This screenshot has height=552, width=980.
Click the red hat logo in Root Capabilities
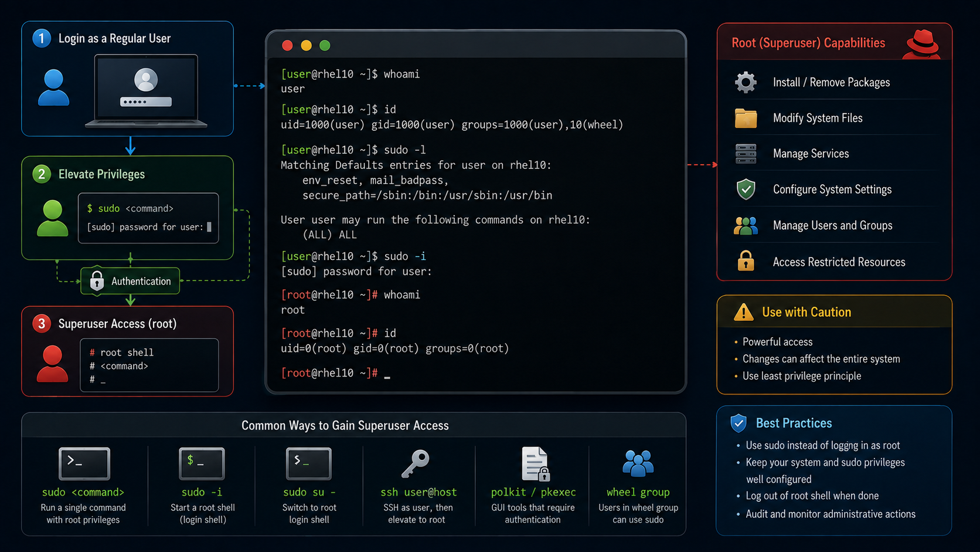pyautogui.click(x=922, y=44)
